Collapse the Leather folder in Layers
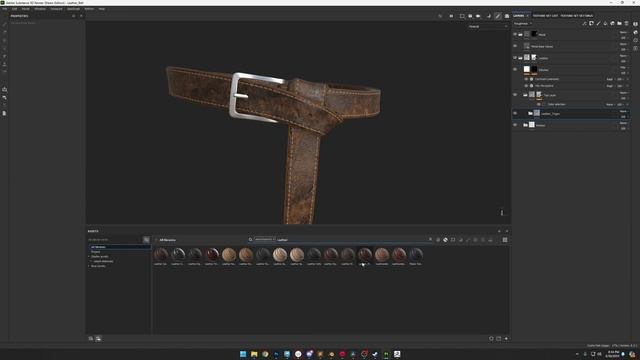Screen dimensions: 640x360 [x=520, y=58]
